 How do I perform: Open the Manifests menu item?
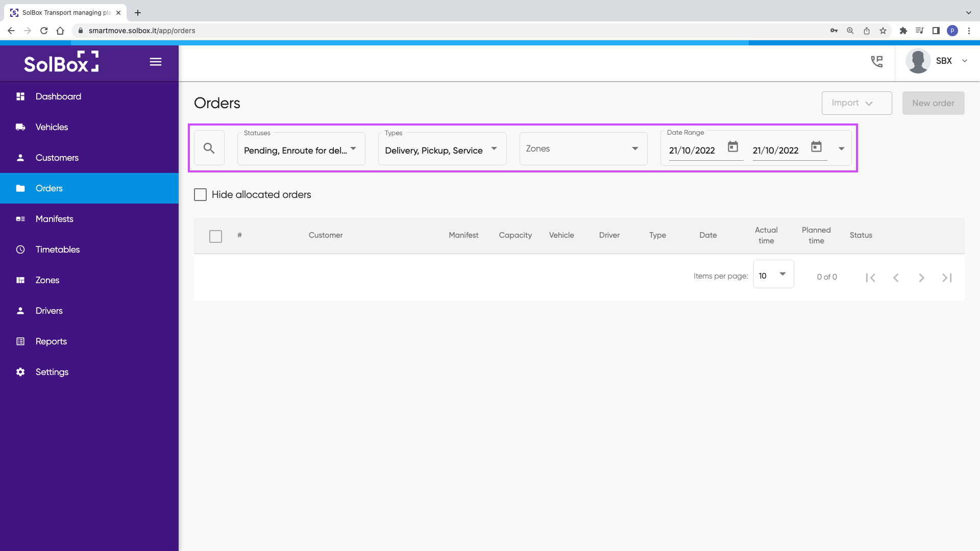89,219
